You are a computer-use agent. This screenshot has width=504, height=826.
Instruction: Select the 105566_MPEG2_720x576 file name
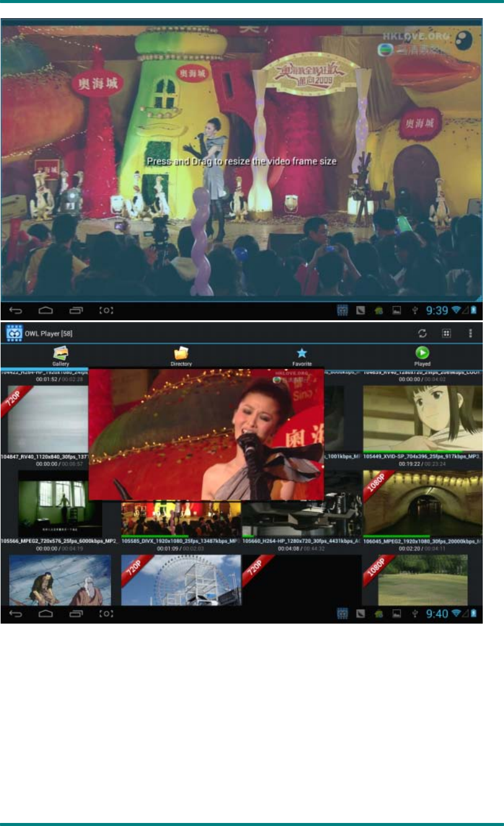coord(60,540)
